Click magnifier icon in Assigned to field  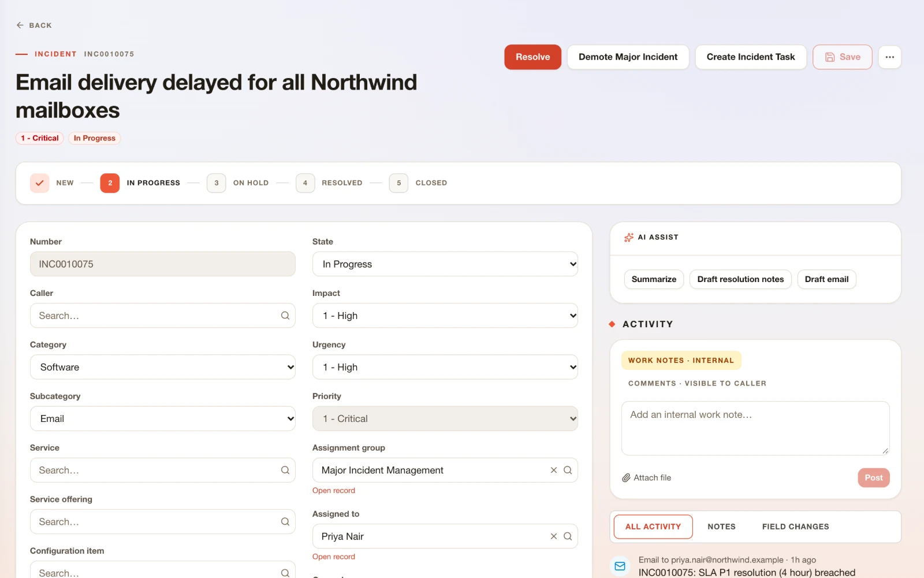[568, 536]
